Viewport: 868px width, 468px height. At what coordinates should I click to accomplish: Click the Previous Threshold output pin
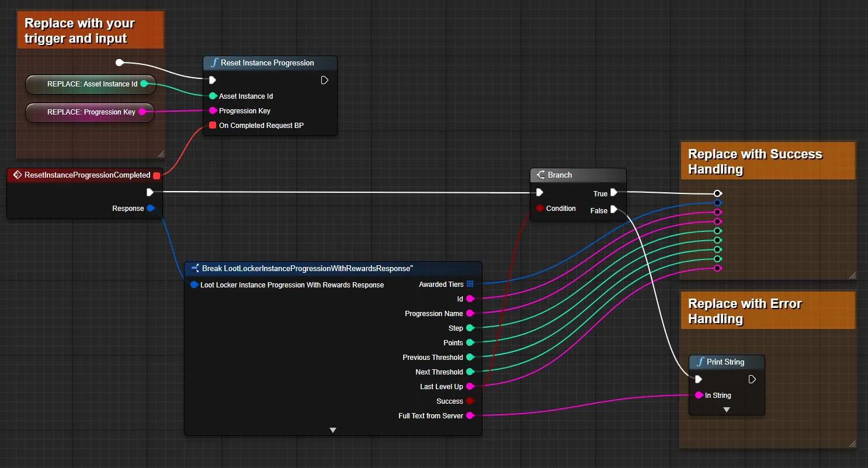pyautogui.click(x=470, y=358)
